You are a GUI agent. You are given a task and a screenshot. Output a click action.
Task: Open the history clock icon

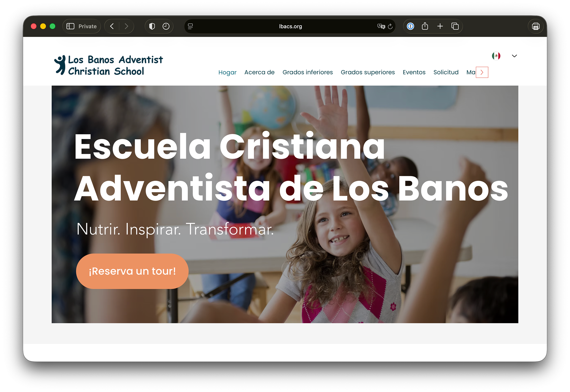[166, 26]
